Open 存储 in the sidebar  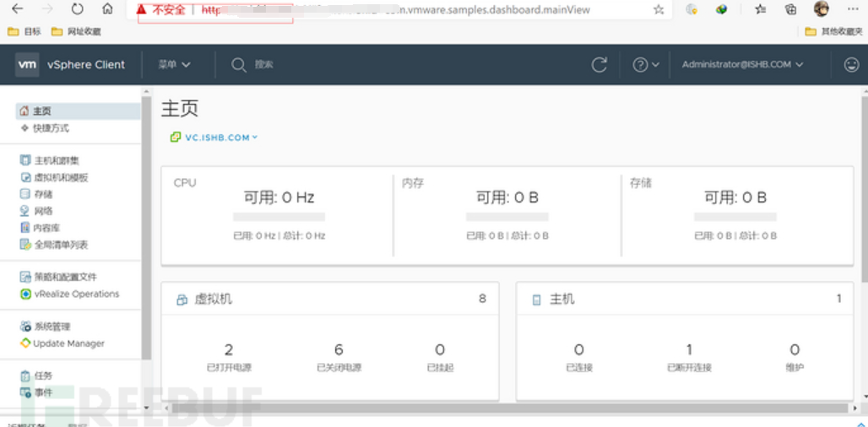tap(36, 194)
